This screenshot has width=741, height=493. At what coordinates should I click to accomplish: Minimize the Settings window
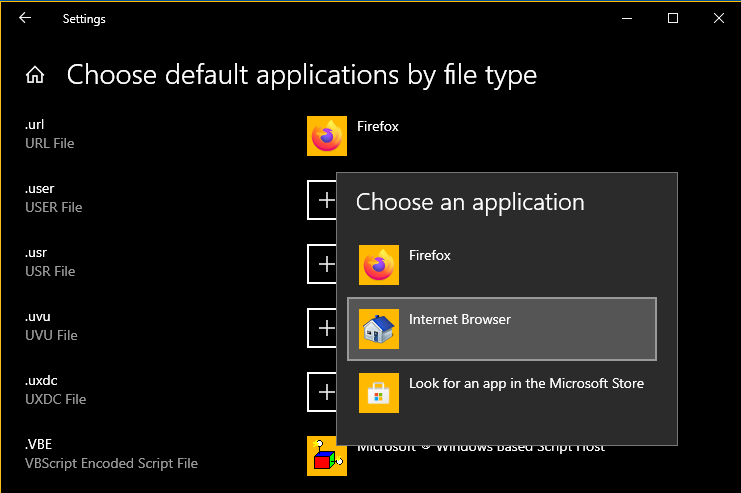point(627,18)
